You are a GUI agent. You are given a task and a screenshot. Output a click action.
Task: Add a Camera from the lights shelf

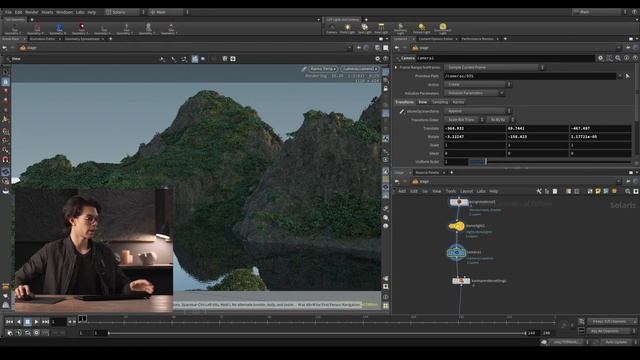(331, 29)
